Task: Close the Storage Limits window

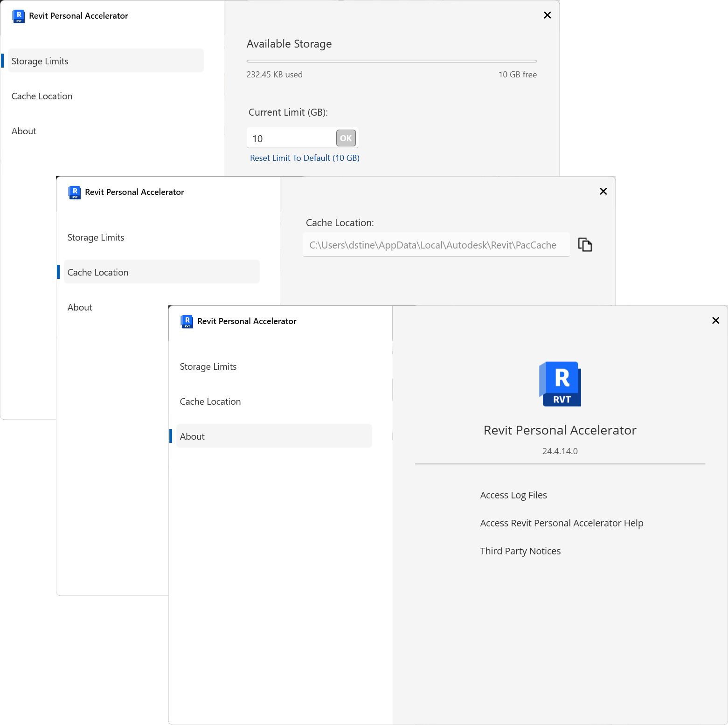Action: tap(548, 15)
